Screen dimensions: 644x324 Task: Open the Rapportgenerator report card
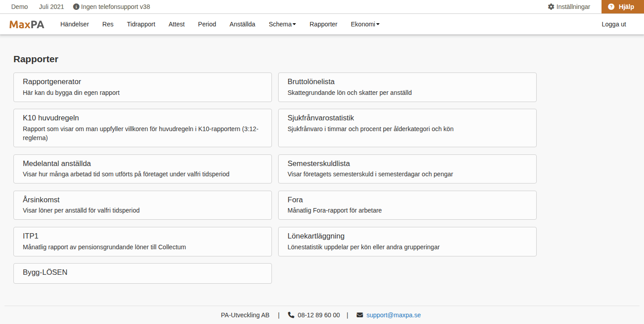pyautogui.click(x=143, y=87)
